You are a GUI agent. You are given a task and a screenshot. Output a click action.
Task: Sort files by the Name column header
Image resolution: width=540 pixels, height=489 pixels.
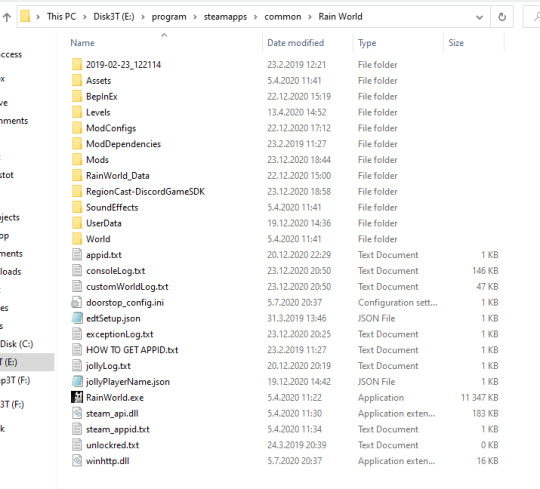click(x=82, y=43)
